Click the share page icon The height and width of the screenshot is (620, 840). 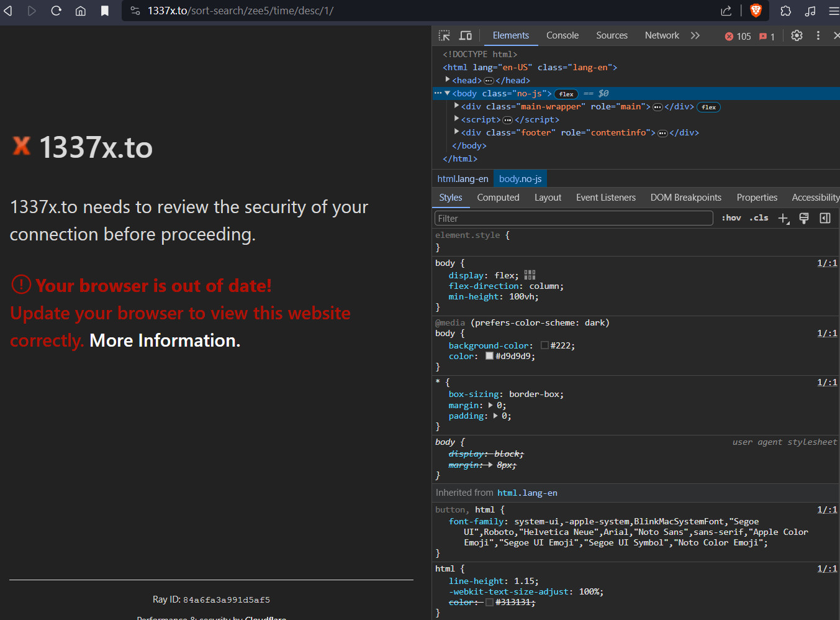[726, 11]
